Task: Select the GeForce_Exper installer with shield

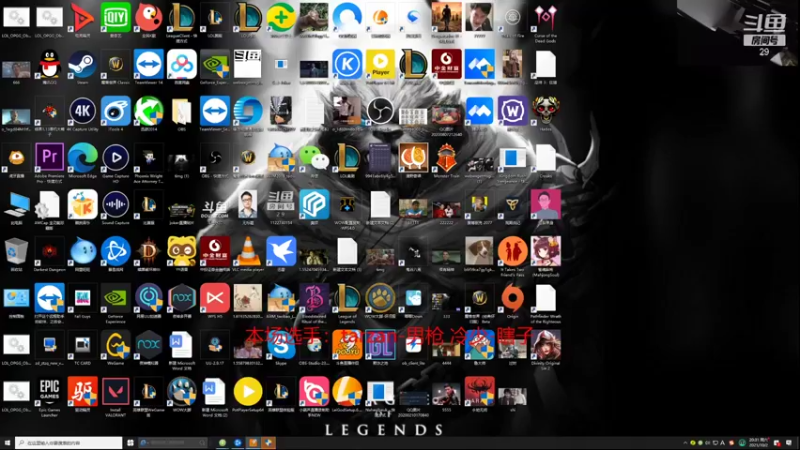Action: tap(215, 64)
